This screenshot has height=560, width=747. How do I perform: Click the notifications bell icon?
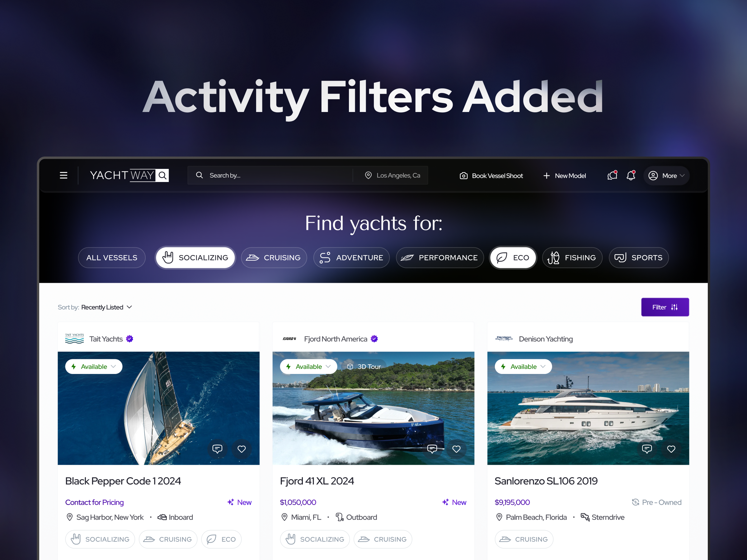pos(631,175)
